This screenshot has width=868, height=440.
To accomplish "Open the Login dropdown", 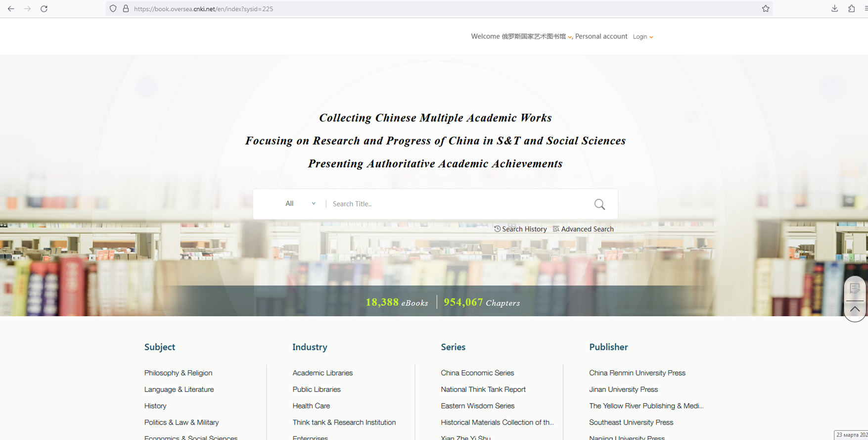I will point(643,37).
